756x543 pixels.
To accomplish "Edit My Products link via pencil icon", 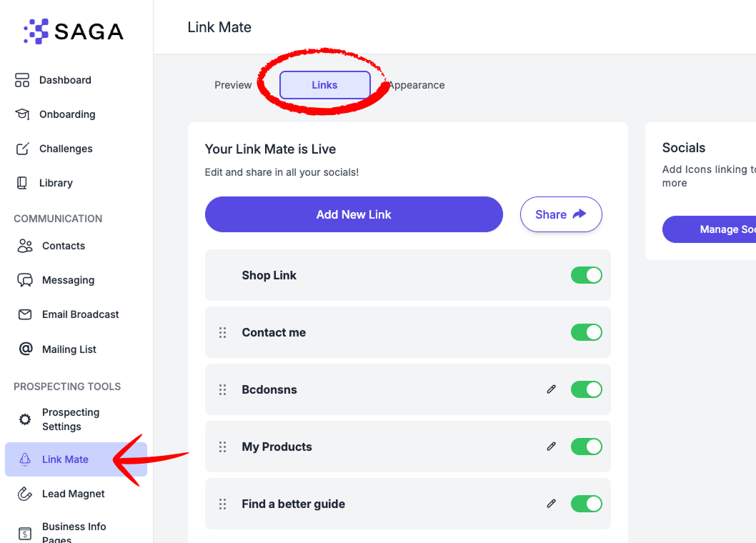I will [x=551, y=447].
